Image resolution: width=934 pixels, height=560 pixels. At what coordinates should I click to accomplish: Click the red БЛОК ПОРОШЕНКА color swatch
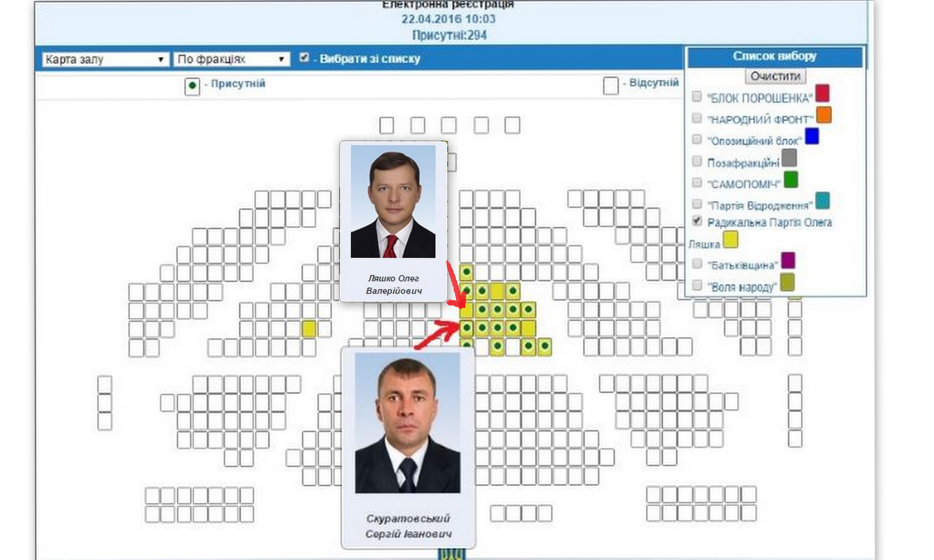click(822, 93)
